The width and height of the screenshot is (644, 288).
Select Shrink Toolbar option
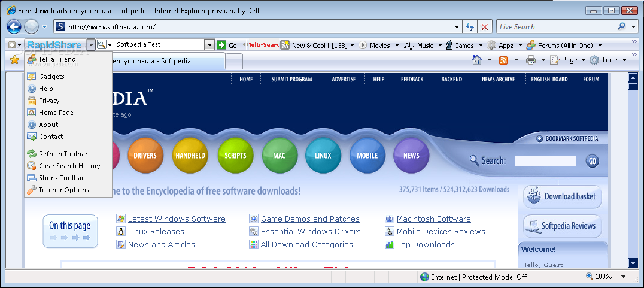pos(68,177)
